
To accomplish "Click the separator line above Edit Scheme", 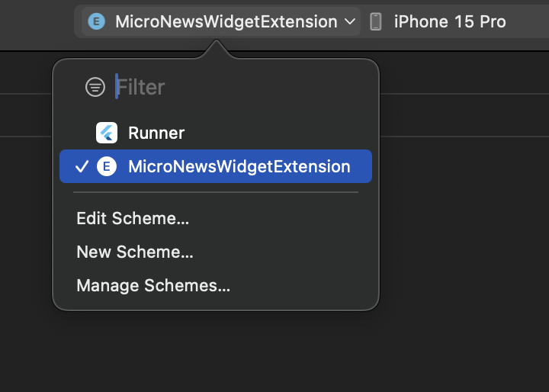I will click(216, 192).
